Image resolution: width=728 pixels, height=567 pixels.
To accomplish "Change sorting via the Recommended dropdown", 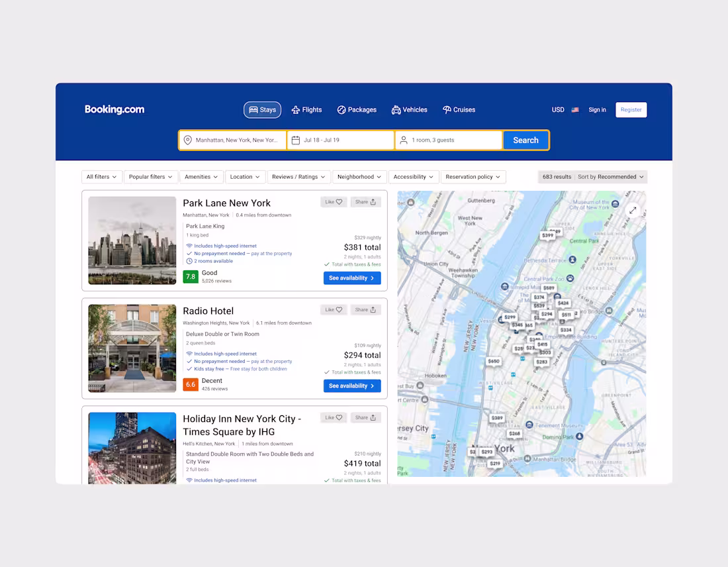I will 611,176.
